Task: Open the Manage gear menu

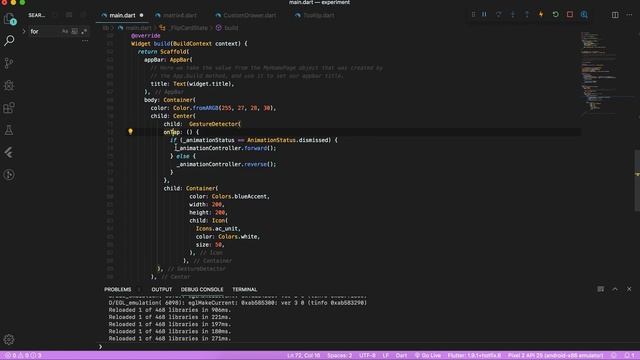Action: tap(9, 339)
